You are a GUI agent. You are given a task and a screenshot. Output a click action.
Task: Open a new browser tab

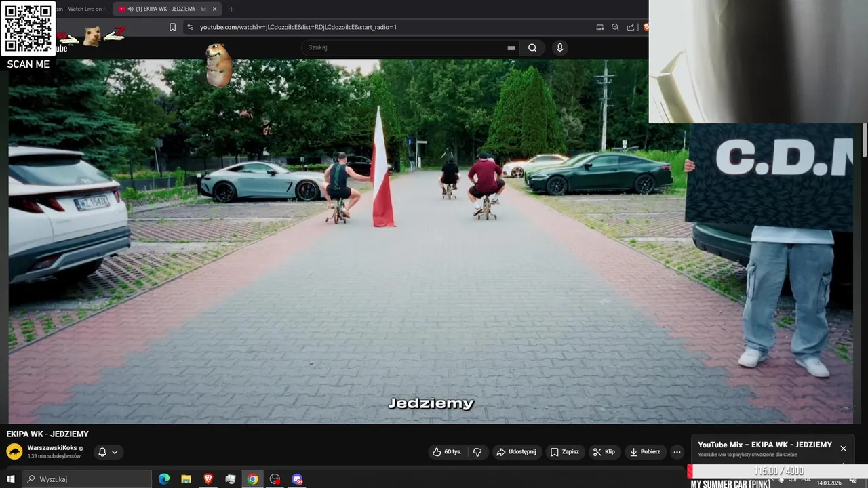pyautogui.click(x=231, y=9)
